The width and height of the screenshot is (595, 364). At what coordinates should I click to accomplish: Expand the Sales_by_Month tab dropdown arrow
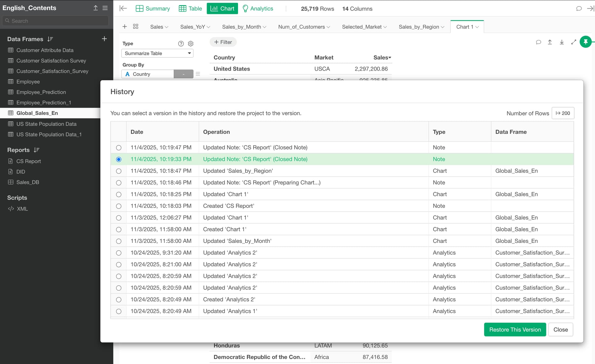point(265,27)
